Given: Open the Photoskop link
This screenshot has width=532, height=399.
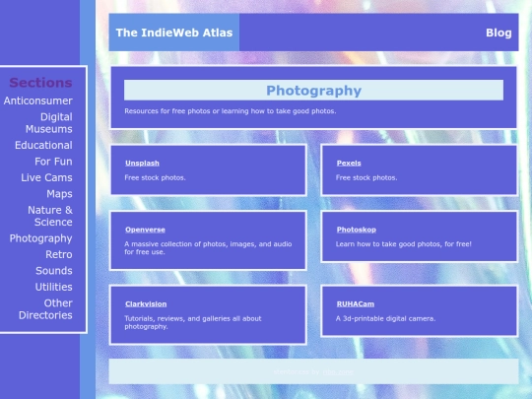Looking at the screenshot, I should coord(357,230).
